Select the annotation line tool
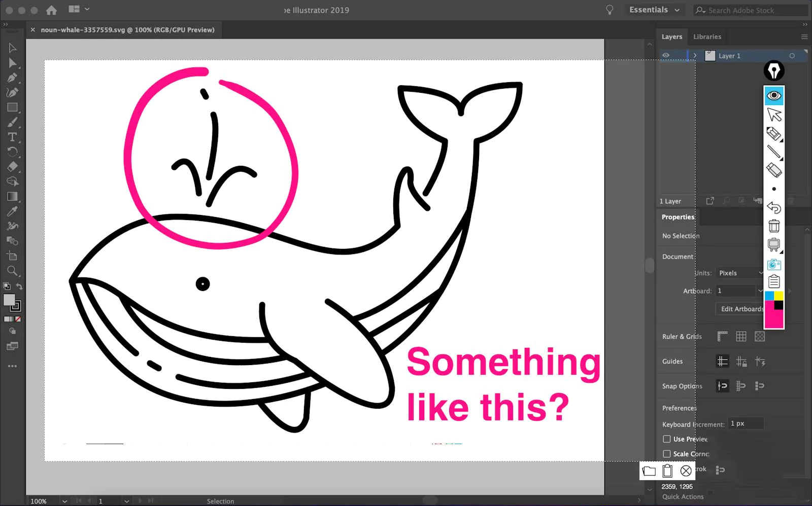 (x=774, y=152)
